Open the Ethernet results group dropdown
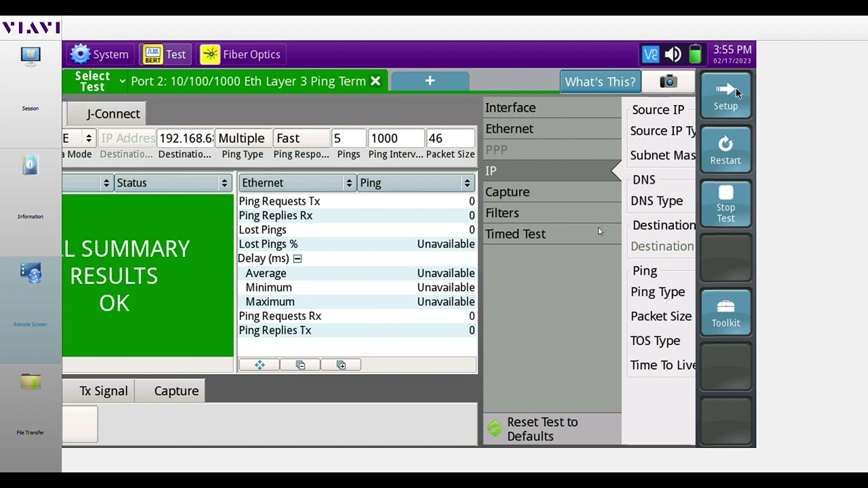Image resolution: width=868 pixels, height=488 pixels. tap(298, 183)
